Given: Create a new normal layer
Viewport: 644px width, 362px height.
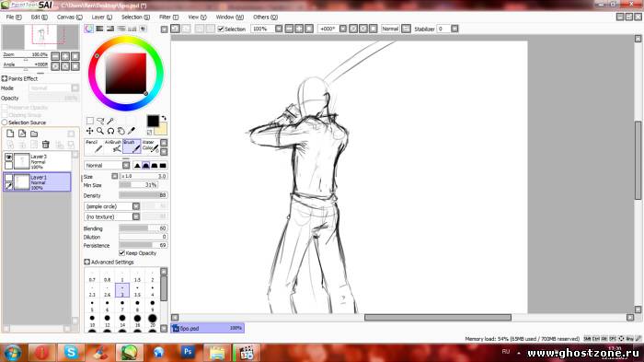Looking at the screenshot, I should coord(10,134).
